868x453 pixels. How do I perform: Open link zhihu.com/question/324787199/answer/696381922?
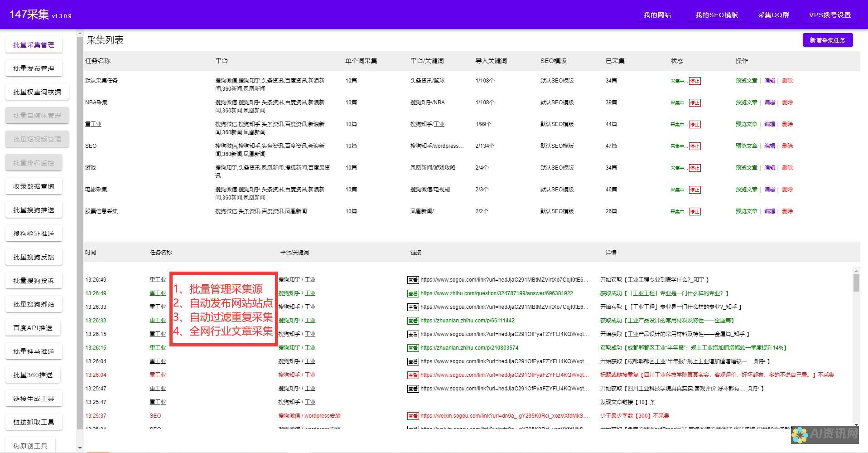click(497, 293)
